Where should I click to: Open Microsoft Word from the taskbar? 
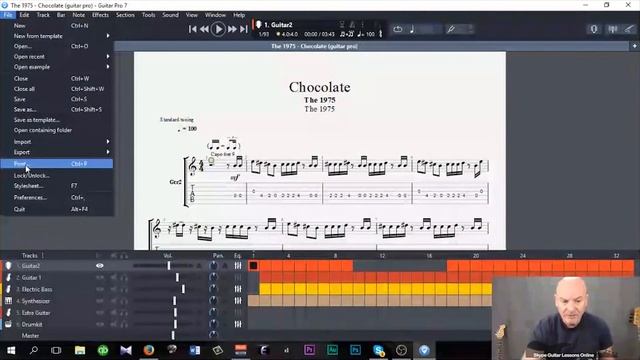(x=195, y=350)
